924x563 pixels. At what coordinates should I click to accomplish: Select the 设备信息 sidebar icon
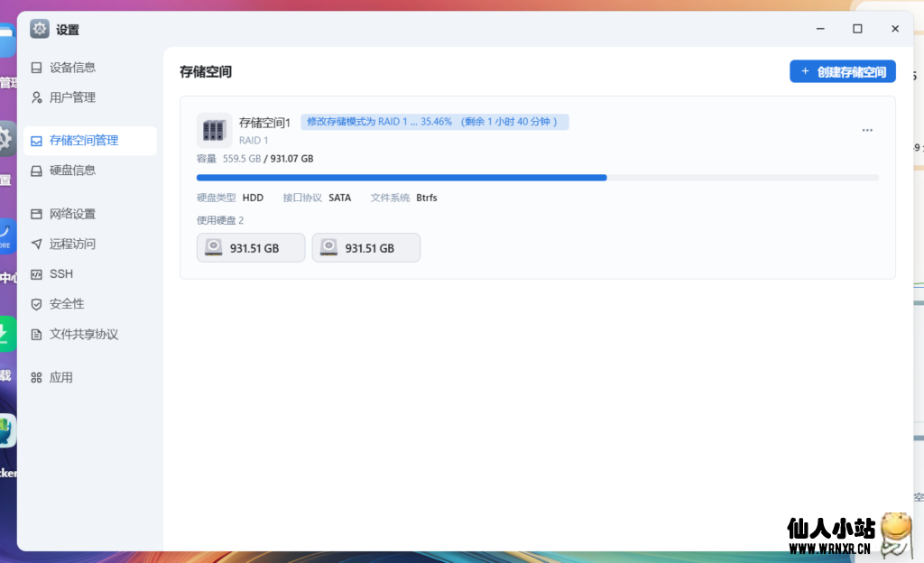tap(37, 67)
